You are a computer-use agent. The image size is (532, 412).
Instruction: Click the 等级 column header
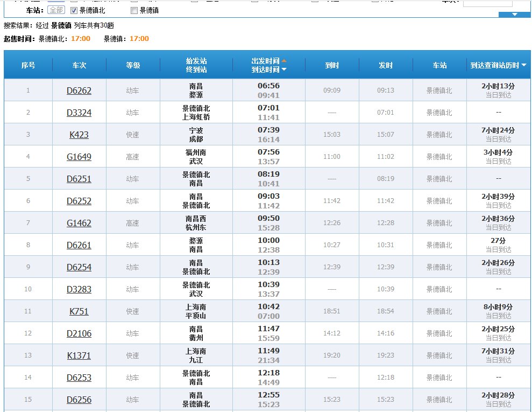(133, 65)
